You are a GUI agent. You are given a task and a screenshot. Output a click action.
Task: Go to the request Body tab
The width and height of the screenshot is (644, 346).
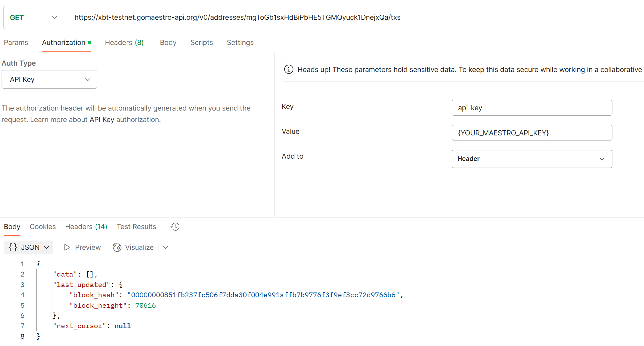coord(168,43)
